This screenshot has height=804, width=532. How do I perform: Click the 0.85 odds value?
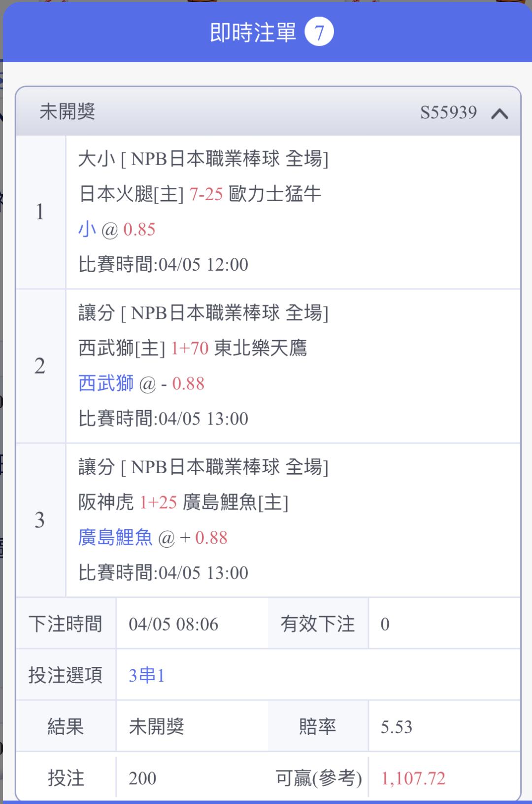(139, 230)
